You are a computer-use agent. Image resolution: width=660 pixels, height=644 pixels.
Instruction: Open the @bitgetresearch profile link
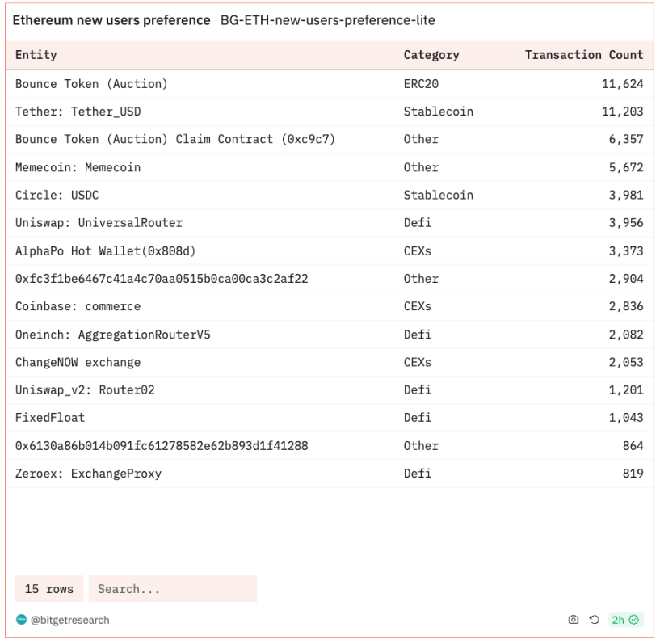[69, 620]
